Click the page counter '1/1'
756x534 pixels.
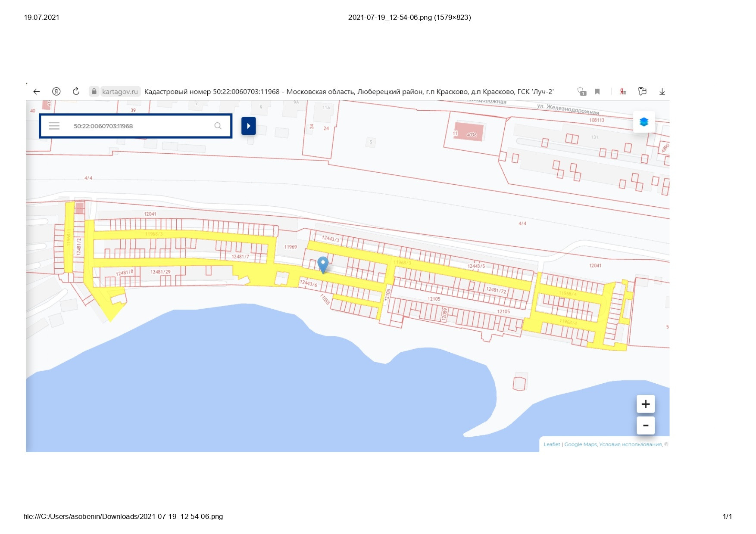point(727,516)
